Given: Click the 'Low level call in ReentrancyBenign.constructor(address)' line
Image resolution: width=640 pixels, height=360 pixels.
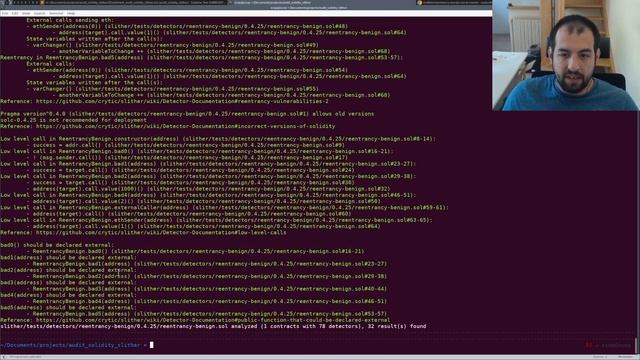Looking at the screenshot, I should [218, 139].
